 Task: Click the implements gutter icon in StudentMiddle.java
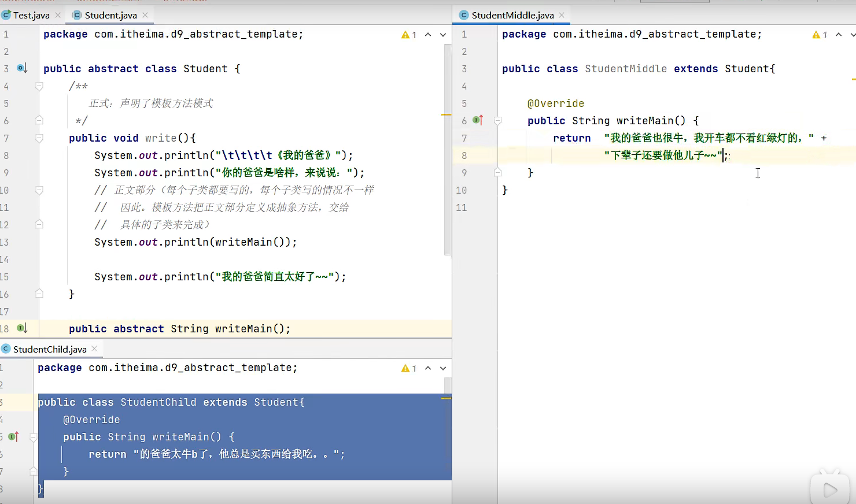(x=478, y=120)
